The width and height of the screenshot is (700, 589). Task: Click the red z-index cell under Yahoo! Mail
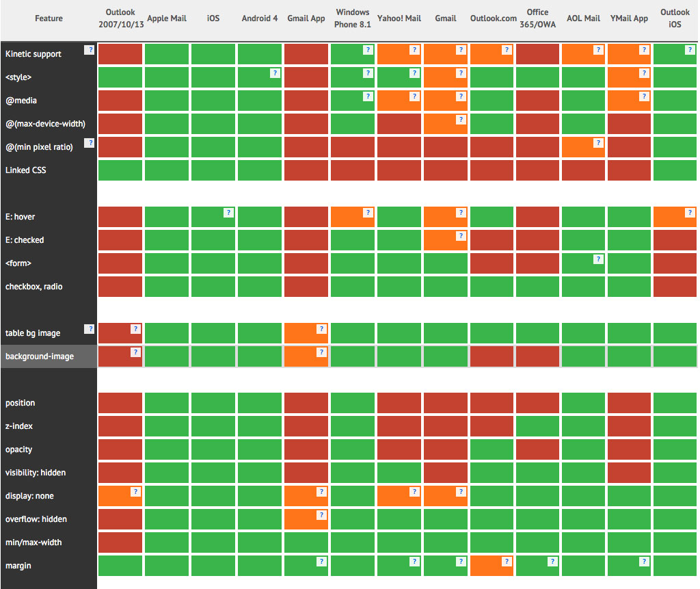(399, 426)
